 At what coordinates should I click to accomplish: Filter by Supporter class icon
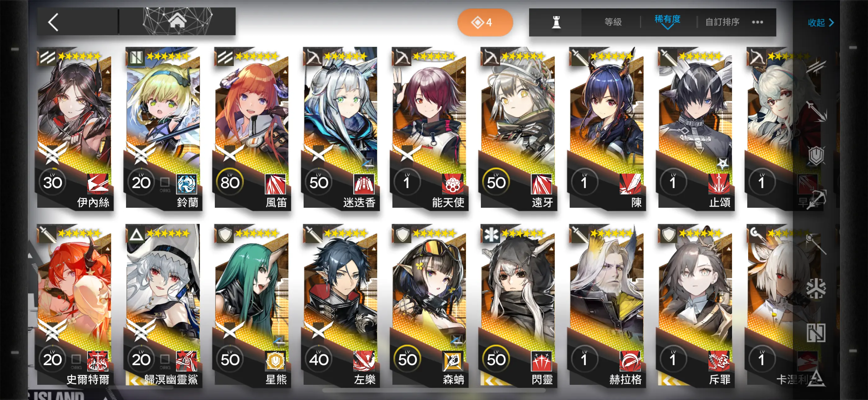tap(816, 333)
